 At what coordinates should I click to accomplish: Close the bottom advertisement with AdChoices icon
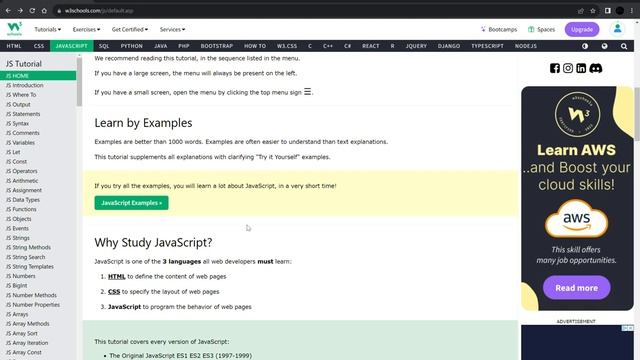tap(628, 328)
